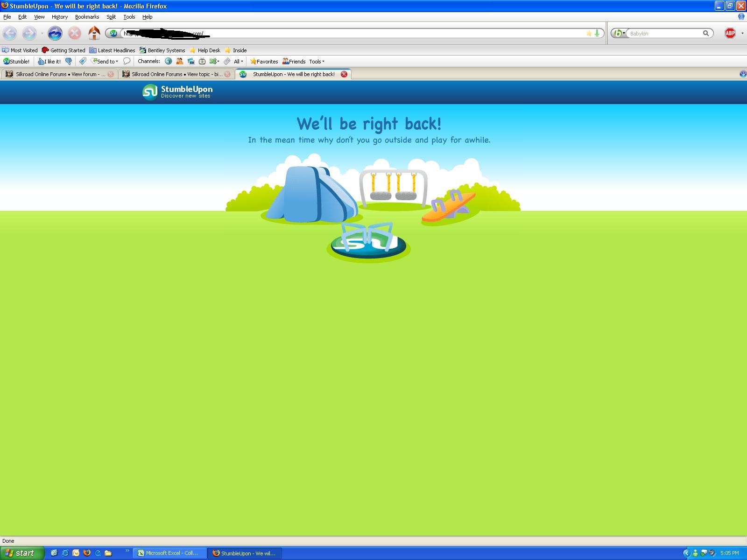This screenshot has height=560, width=747.
Task: Open the Bookmarks menu
Action: tap(87, 17)
